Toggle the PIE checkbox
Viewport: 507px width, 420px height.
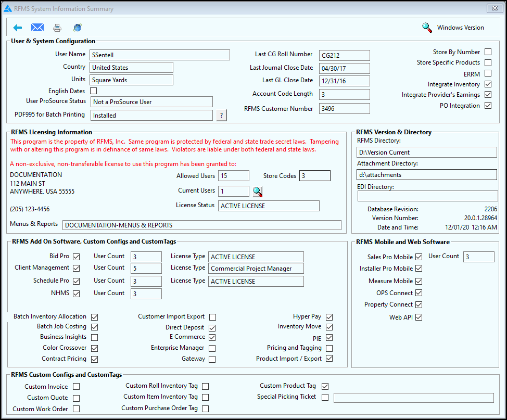[x=329, y=338]
